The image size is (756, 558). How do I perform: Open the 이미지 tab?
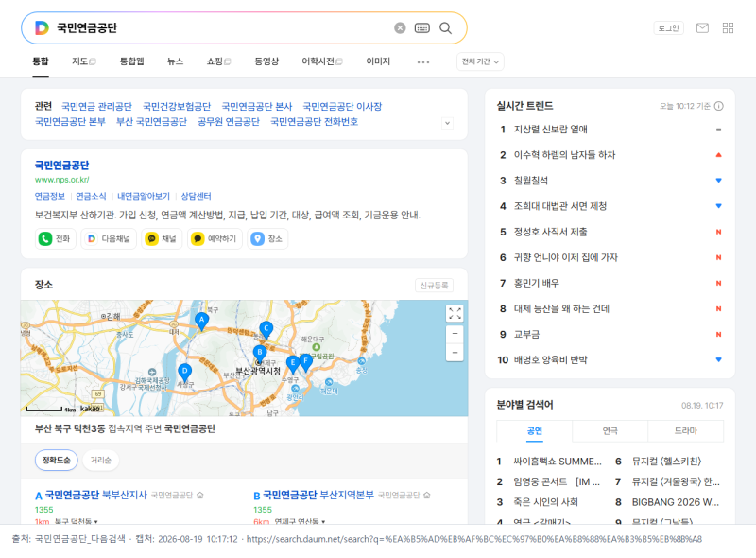378,61
